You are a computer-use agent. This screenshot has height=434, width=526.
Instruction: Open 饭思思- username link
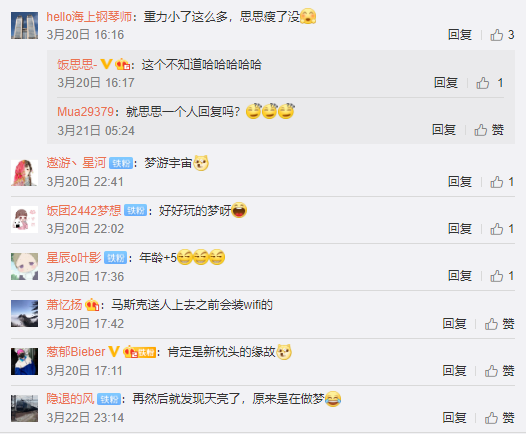tap(77, 64)
